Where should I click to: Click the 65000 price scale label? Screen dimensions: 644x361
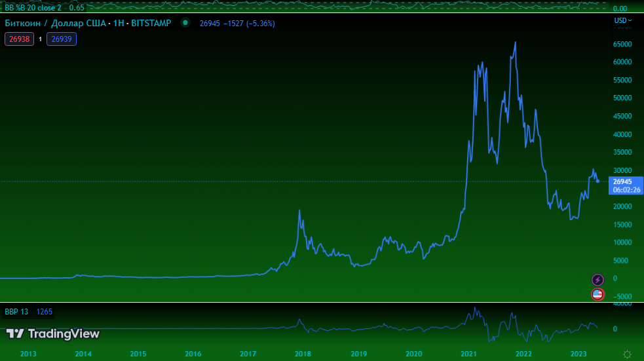[x=622, y=45]
